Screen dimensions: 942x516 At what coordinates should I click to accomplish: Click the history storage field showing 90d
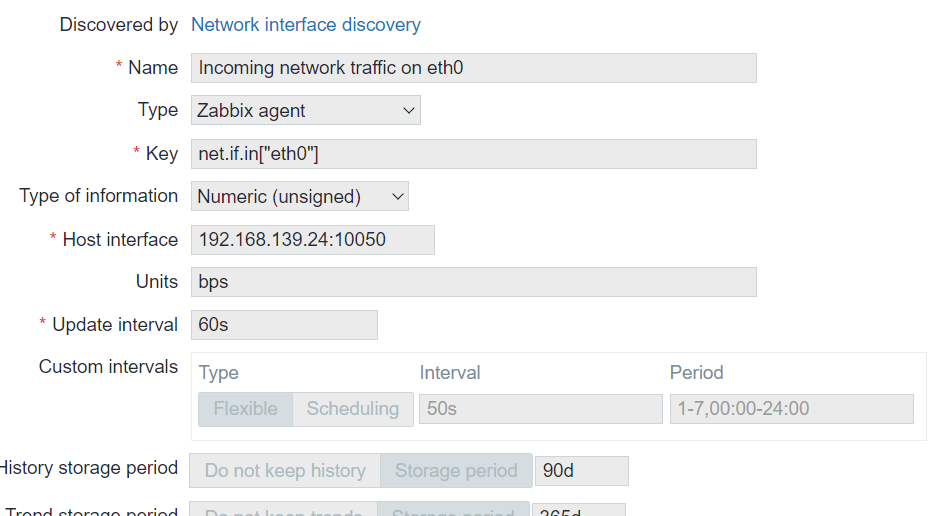coord(581,471)
